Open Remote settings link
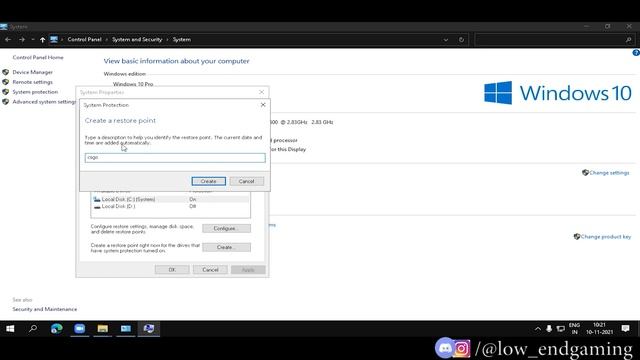Screen dimensions: 640x360 [x=33, y=82]
